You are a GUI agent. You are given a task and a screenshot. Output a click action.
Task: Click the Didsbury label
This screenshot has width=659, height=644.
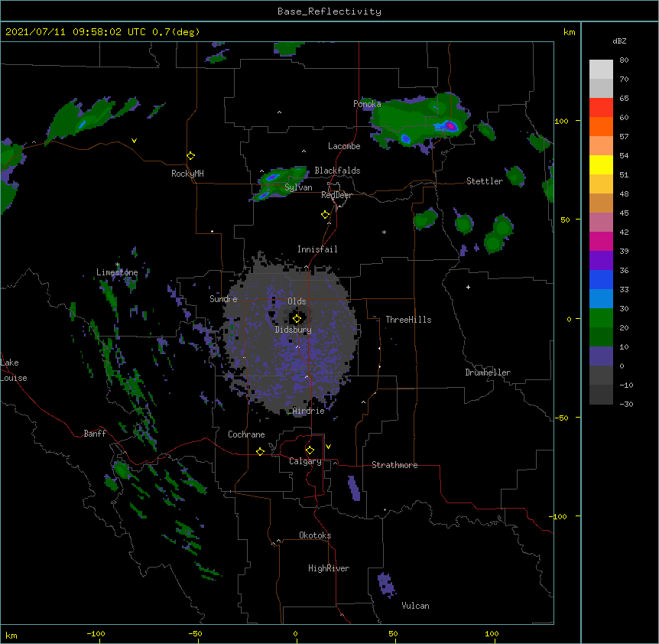[294, 330]
